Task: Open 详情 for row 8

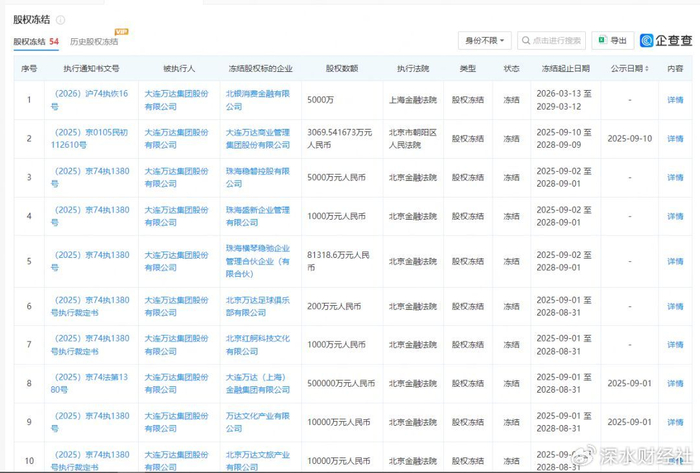Action: click(x=675, y=384)
